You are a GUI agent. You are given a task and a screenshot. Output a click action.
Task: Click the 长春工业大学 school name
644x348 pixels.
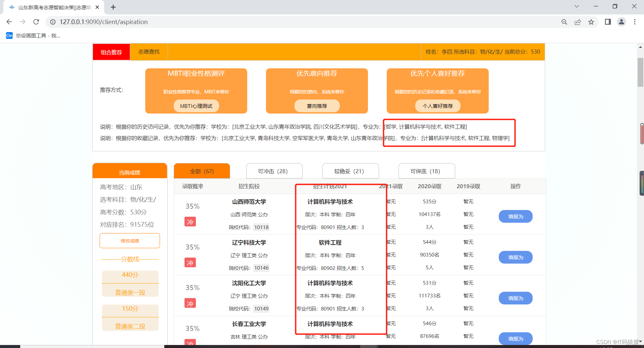coord(249,324)
